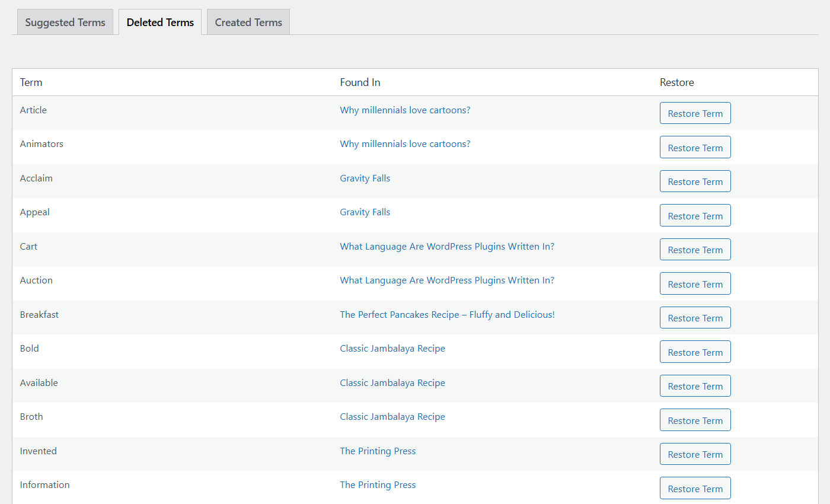Restore the term Auction
Image resolution: width=830 pixels, height=504 pixels.
[695, 283]
